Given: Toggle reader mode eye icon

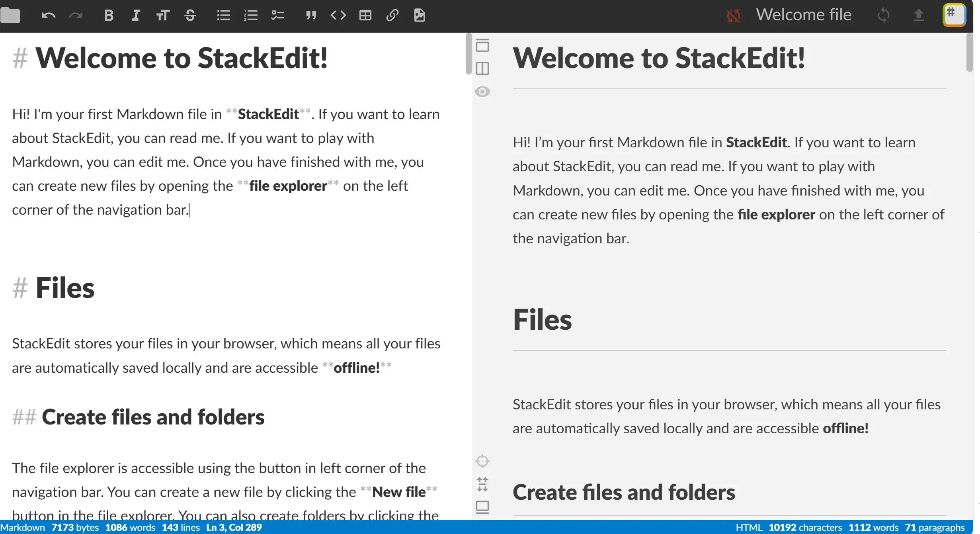Looking at the screenshot, I should click(482, 92).
